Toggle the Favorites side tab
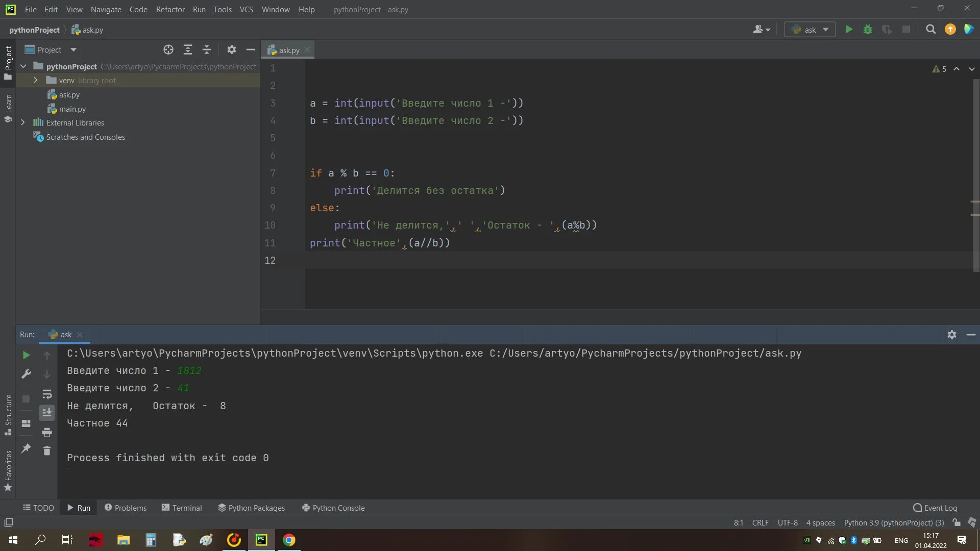 [8, 470]
